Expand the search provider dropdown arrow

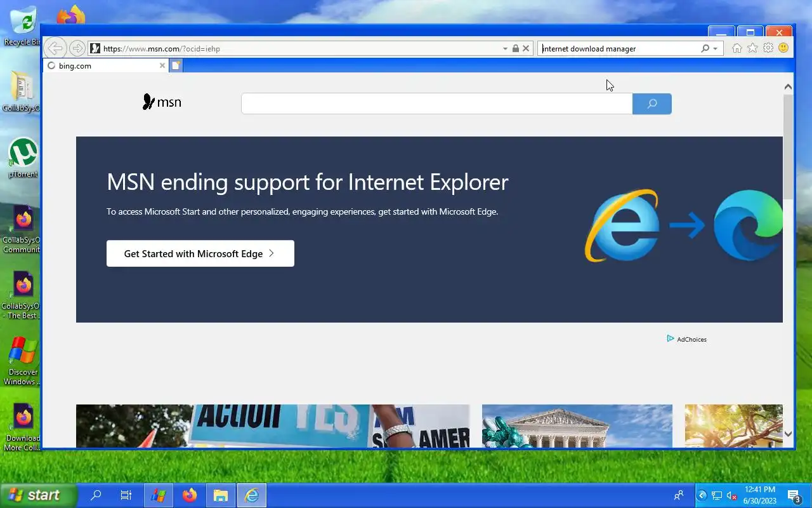(715, 48)
